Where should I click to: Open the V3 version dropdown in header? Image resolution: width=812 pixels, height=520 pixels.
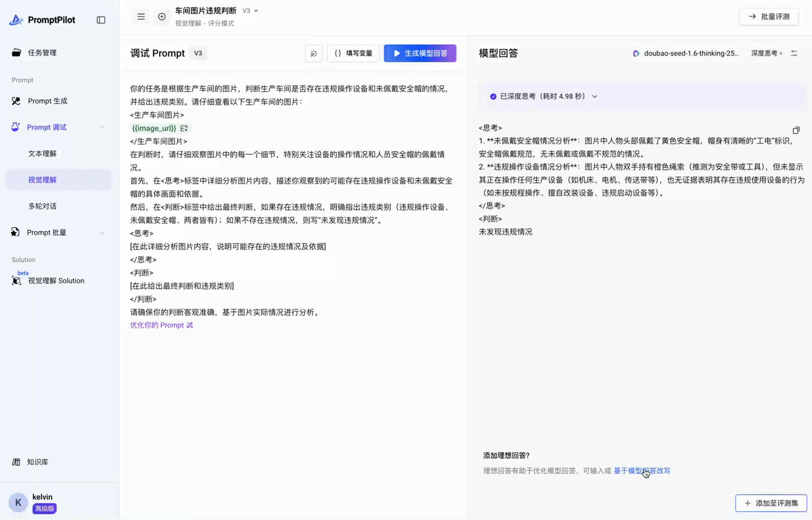coord(250,11)
